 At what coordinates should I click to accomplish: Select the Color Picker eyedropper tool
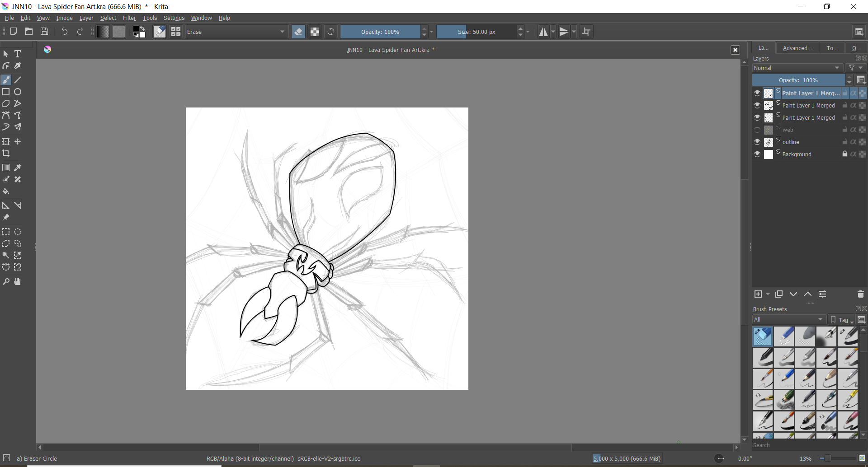18,168
